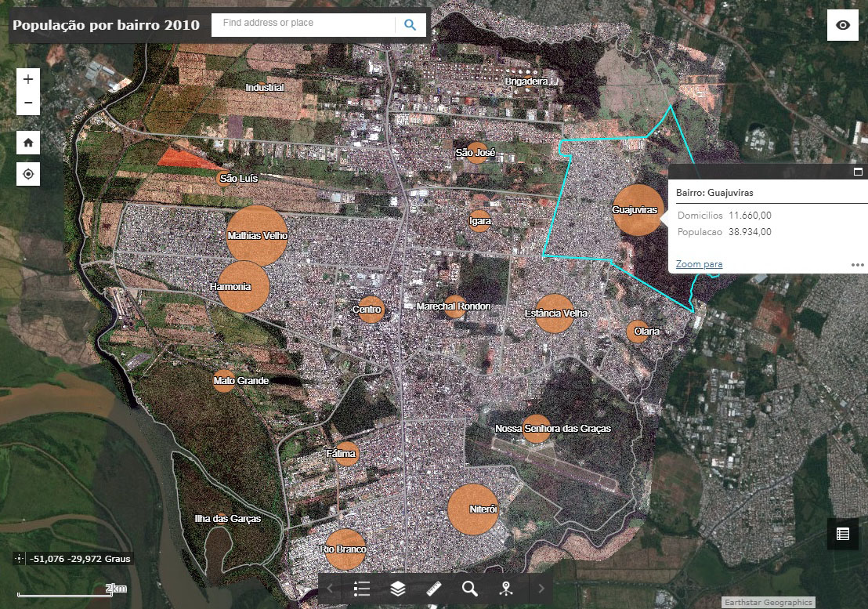Click the Niterói orange population circle
Screen dimensions: 868x609
coord(473,509)
